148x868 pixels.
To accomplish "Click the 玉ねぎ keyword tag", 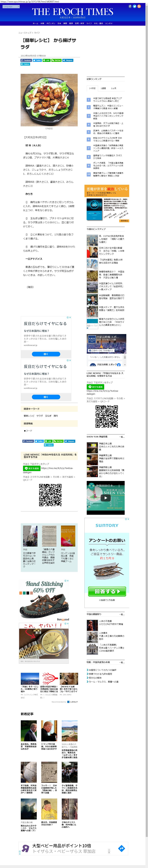I will tap(48, 416).
